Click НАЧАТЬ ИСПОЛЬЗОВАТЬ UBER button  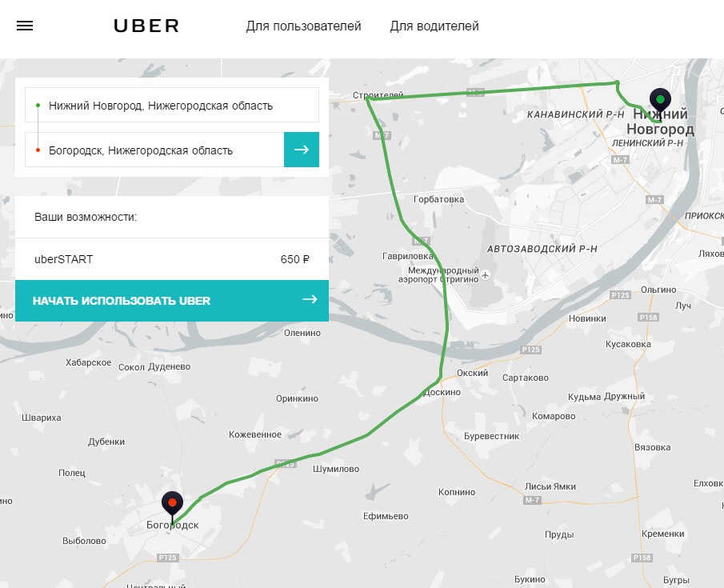[172, 301]
